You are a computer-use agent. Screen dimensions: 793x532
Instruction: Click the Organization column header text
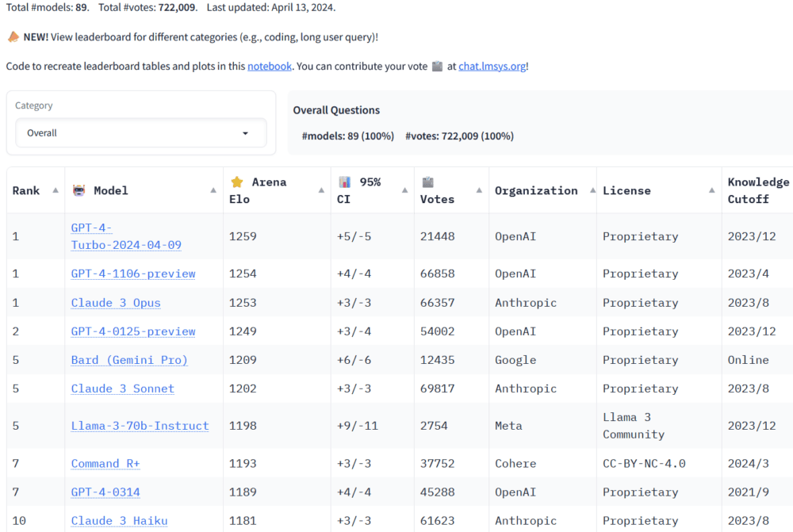pos(536,190)
